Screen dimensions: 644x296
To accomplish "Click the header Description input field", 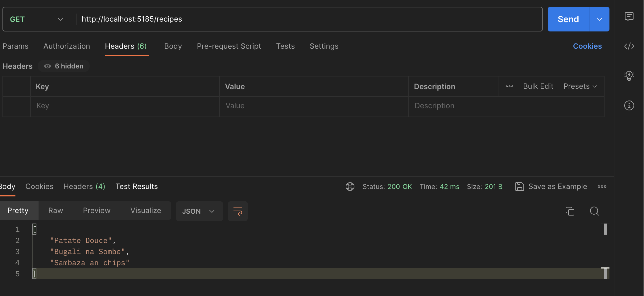I will [x=506, y=106].
